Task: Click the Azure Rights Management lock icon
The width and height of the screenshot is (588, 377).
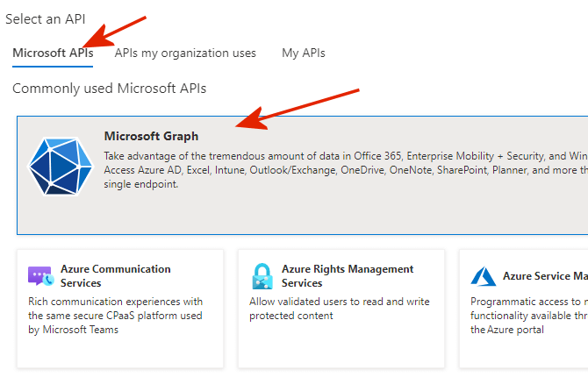Action: pyautogui.click(x=262, y=276)
